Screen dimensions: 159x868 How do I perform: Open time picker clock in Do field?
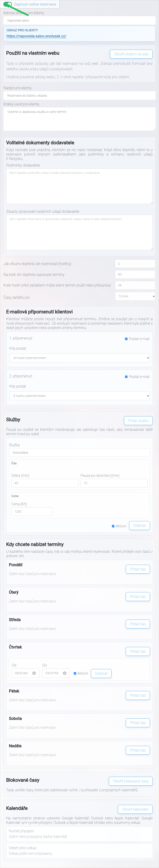point(65,673)
